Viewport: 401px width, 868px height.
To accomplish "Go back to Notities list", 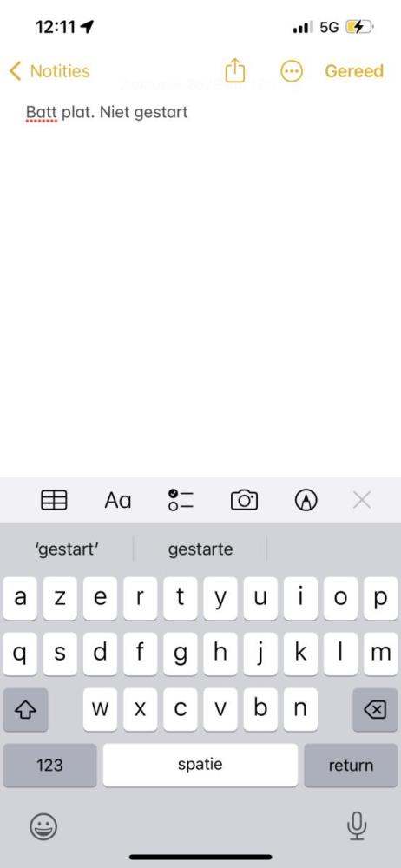I will pyautogui.click(x=49, y=71).
